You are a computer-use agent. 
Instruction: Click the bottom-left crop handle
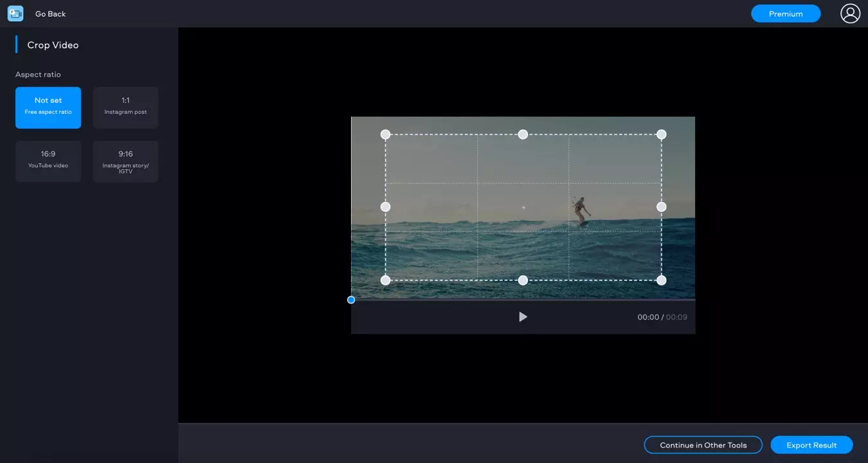point(386,280)
